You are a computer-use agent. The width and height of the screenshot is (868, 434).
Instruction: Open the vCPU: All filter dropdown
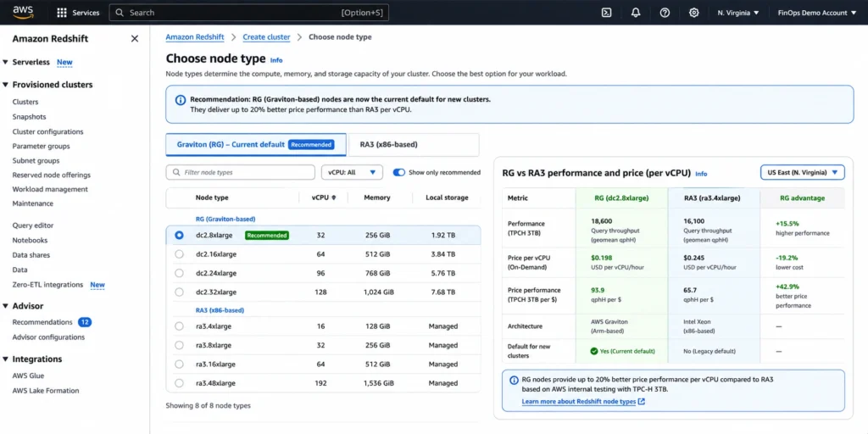coord(352,172)
